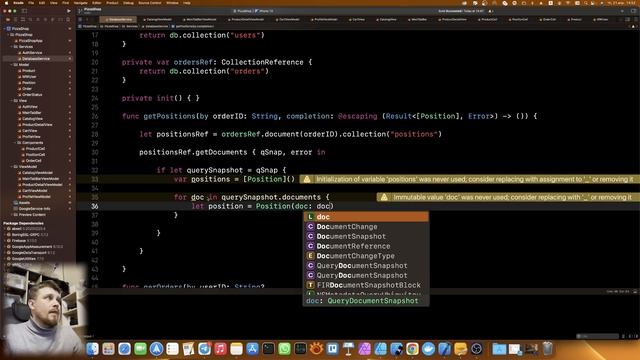This screenshot has width=640, height=360.
Task: Select FIRDocumentSnapshotBlock autocomplete suggestion
Action: point(366,285)
